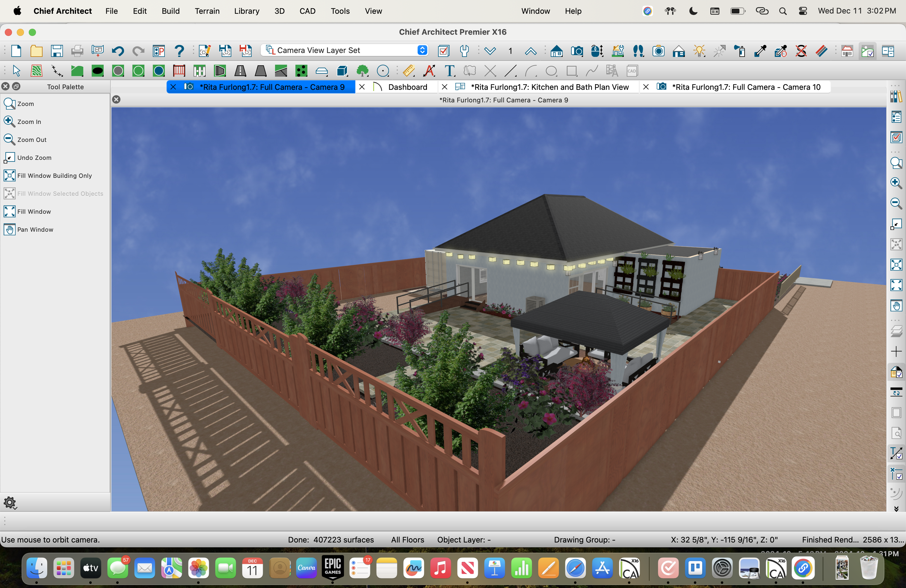Select the Text tool T icon
The image size is (906, 588).
click(450, 71)
